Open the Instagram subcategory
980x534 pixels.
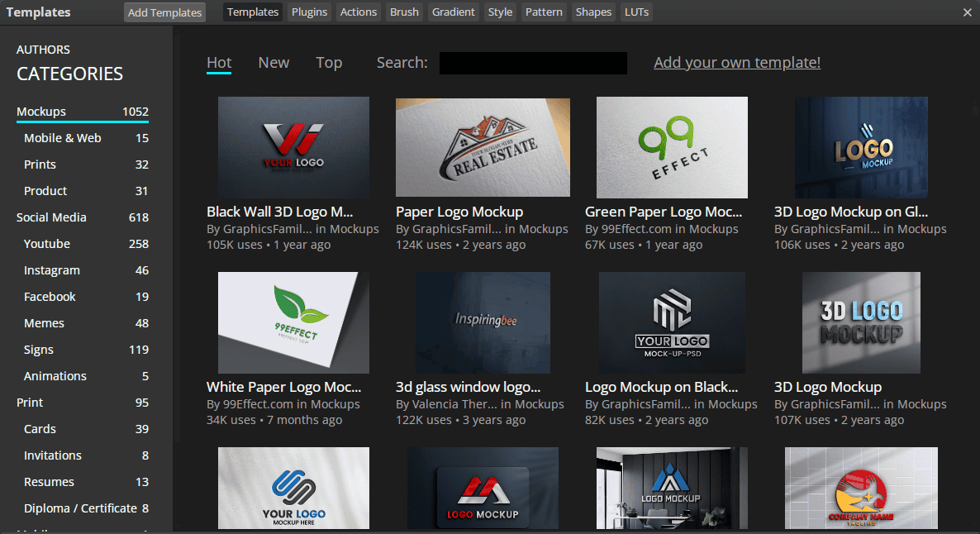[86, 270]
